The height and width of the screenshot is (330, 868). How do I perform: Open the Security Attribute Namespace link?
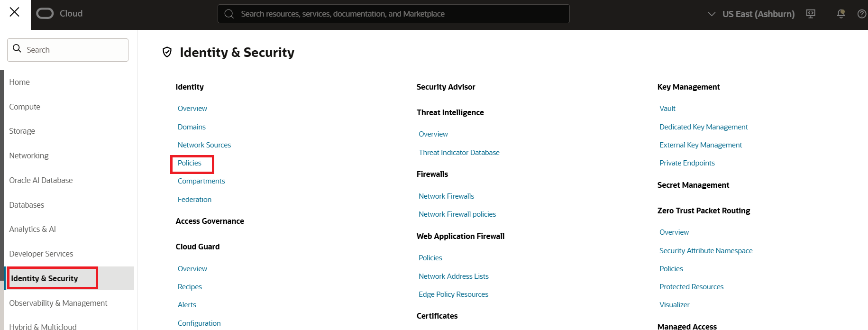[706, 251]
